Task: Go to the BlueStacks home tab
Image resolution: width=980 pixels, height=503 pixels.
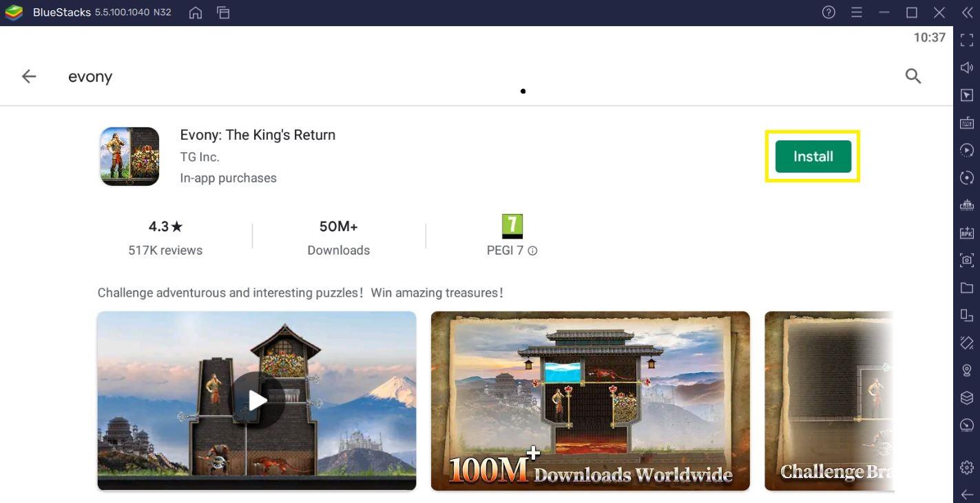Action: pyautogui.click(x=195, y=12)
